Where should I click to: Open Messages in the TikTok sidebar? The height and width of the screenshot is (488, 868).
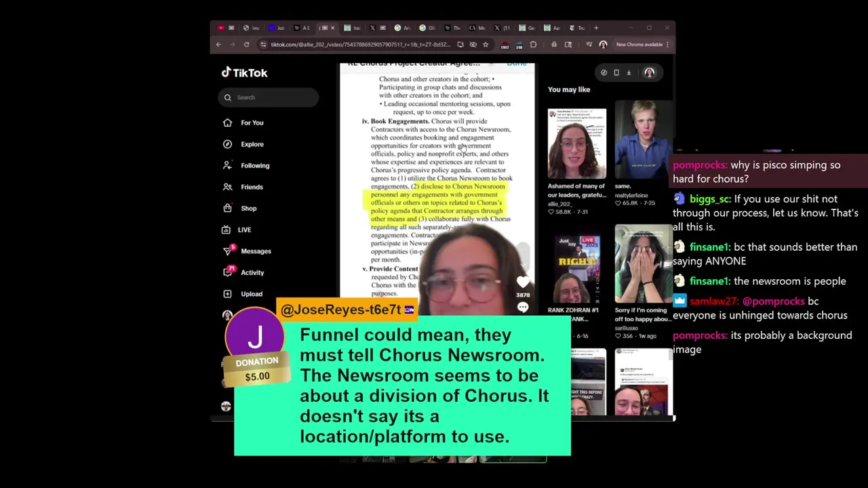[x=256, y=251]
